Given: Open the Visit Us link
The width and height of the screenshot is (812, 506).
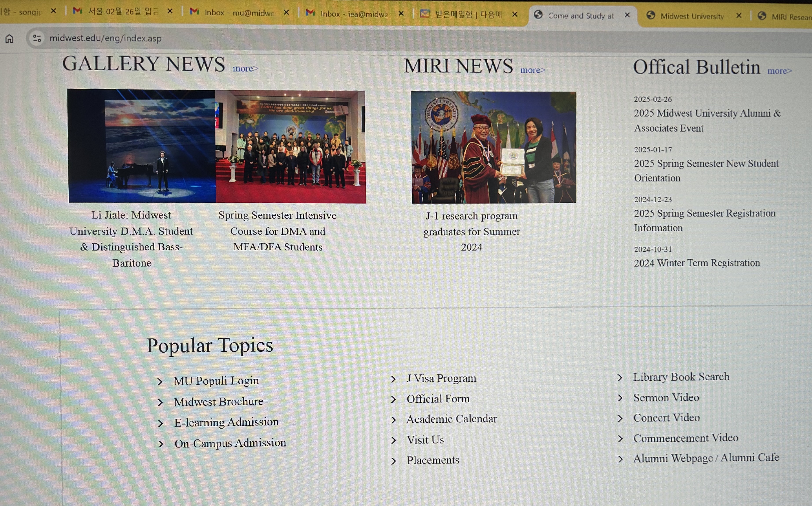Looking at the screenshot, I should pyautogui.click(x=425, y=440).
